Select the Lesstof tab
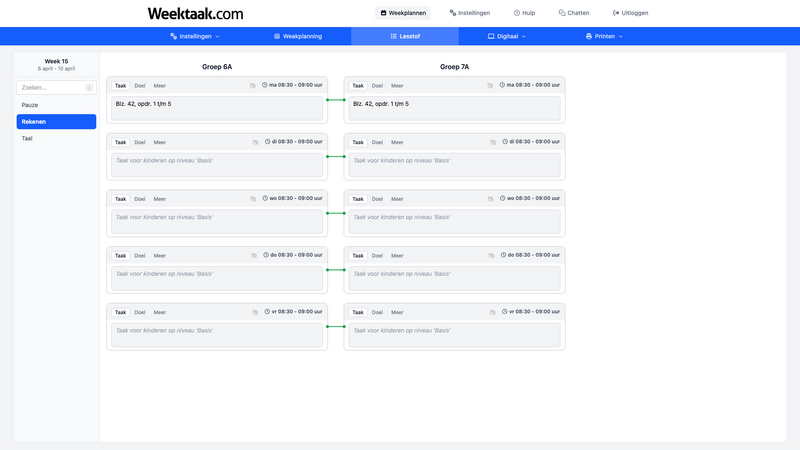This screenshot has width=800, height=450. pos(405,36)
